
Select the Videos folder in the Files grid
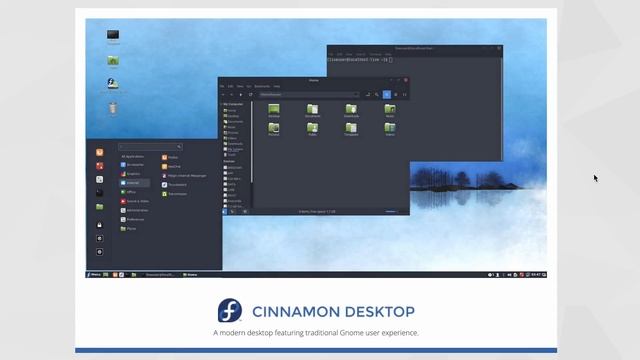click(390, 129)
